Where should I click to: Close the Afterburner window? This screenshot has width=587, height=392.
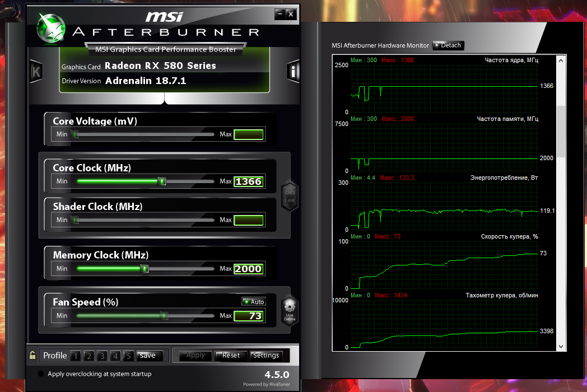[291, 14]
